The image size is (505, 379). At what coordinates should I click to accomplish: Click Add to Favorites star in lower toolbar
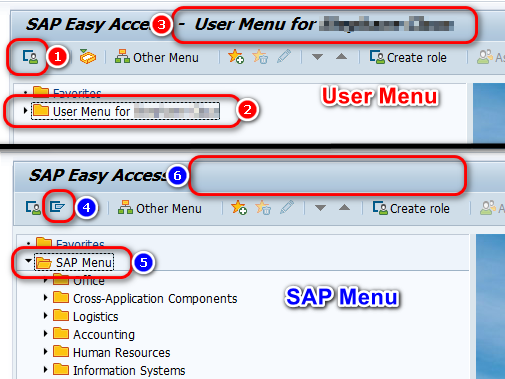tap(239, 208)
